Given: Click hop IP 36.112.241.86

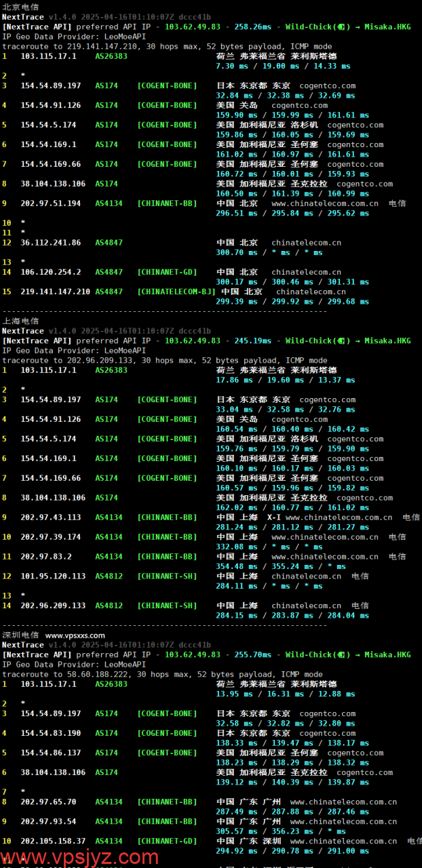Looking at the screenshot, I should (50, 243).
